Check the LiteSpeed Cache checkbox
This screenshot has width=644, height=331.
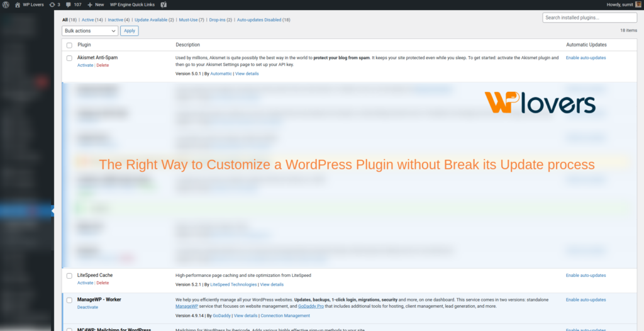[x=69, y=276]
